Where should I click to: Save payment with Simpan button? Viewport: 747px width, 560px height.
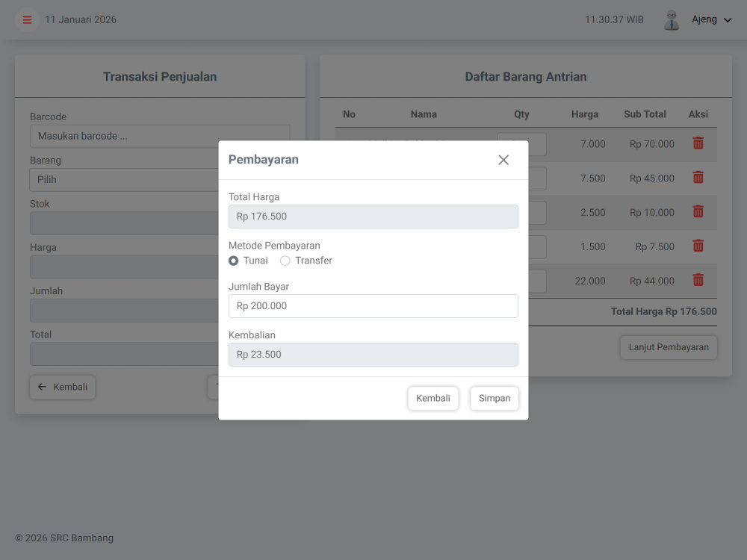[x=495, y=398]
